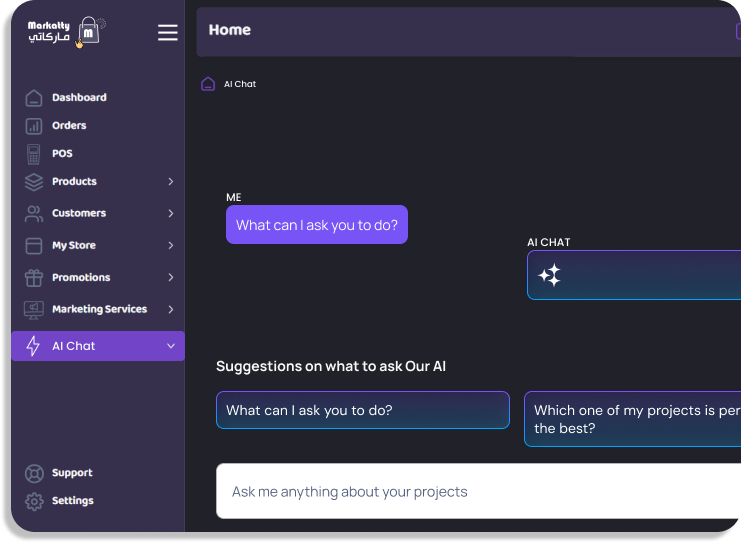Click the Dashboard house icon

34,98
